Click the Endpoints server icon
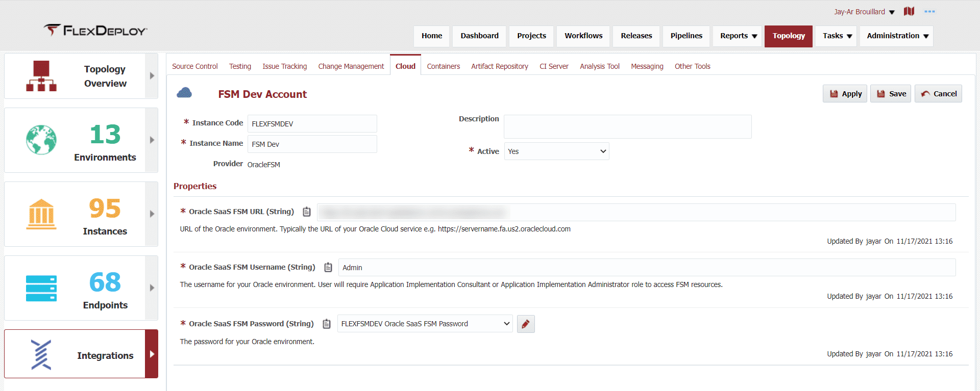The image size is (980, 391). (x=41, y=289)
